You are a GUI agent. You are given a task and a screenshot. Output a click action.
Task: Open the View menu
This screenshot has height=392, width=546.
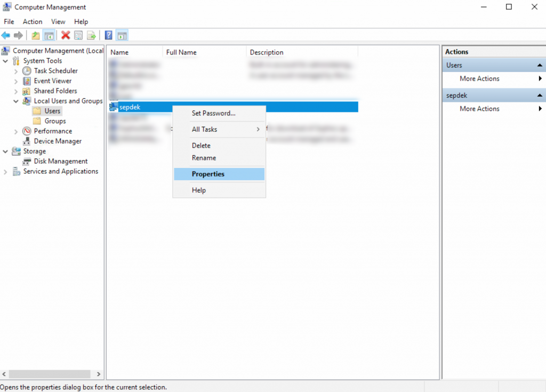pyautogui.click(x=58, y=22)
